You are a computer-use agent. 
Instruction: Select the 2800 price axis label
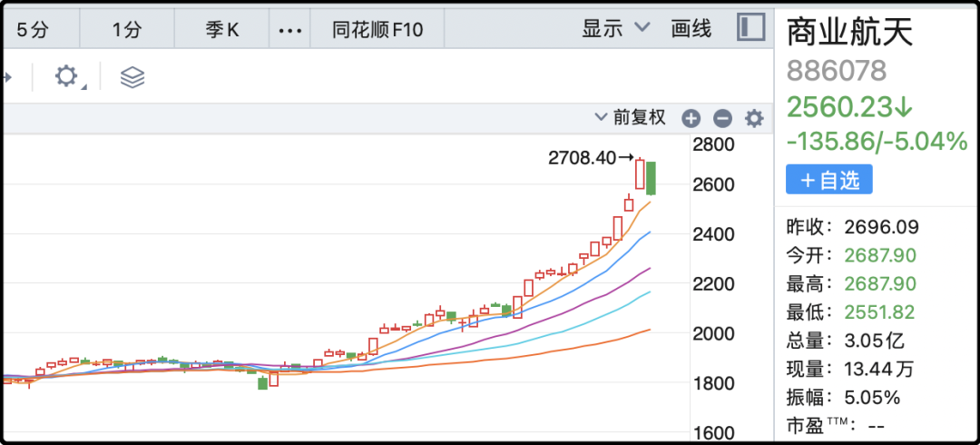tap(714, 144)
